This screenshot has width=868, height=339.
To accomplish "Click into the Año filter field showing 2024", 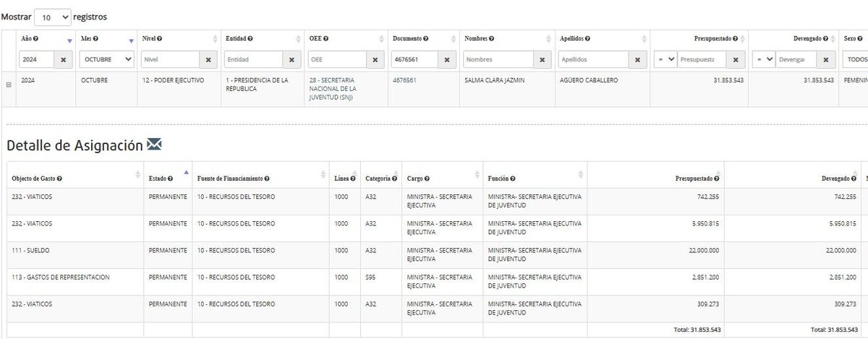I will click(37, 59).
